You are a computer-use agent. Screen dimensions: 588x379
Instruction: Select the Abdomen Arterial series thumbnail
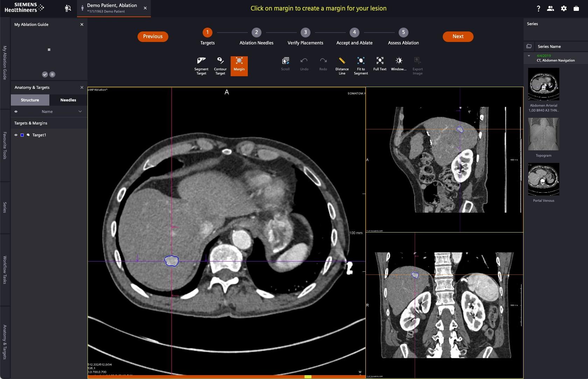pyautogui.click(x=544, y=84)
